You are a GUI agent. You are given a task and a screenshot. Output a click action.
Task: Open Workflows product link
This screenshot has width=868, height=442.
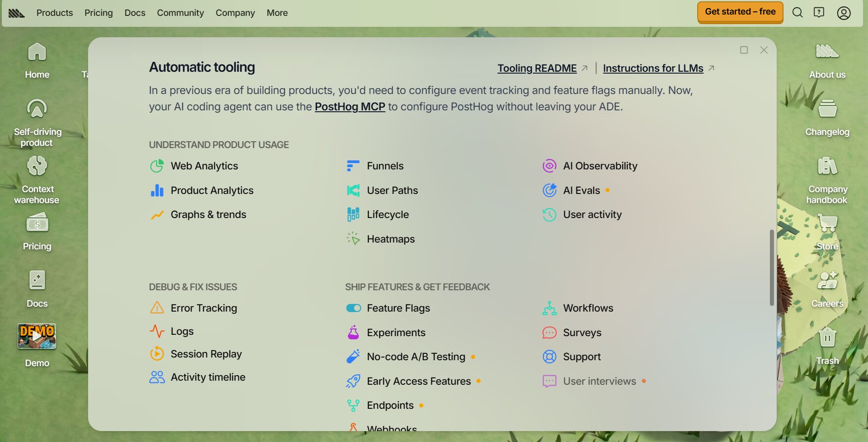point(578,308)
